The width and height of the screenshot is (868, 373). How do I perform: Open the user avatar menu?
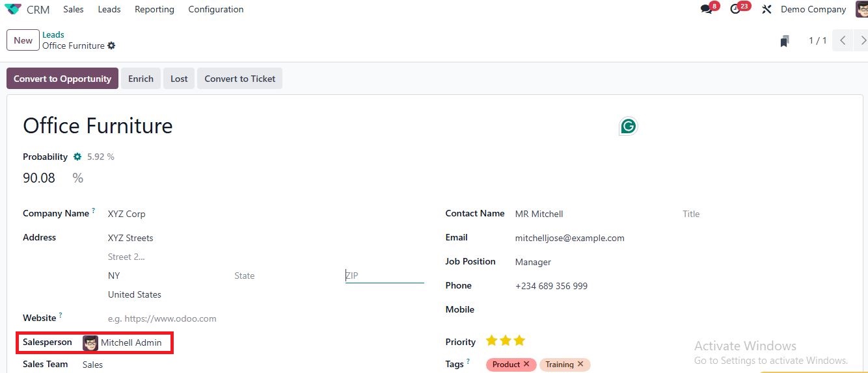click(861, 9)
